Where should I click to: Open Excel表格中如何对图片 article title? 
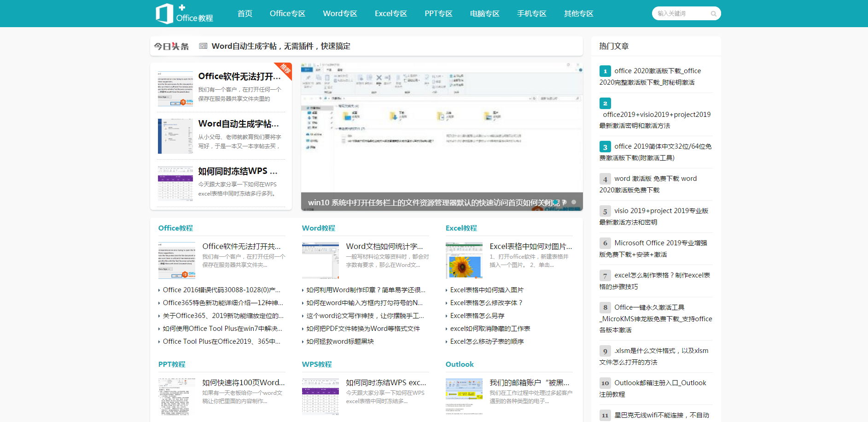531,247
